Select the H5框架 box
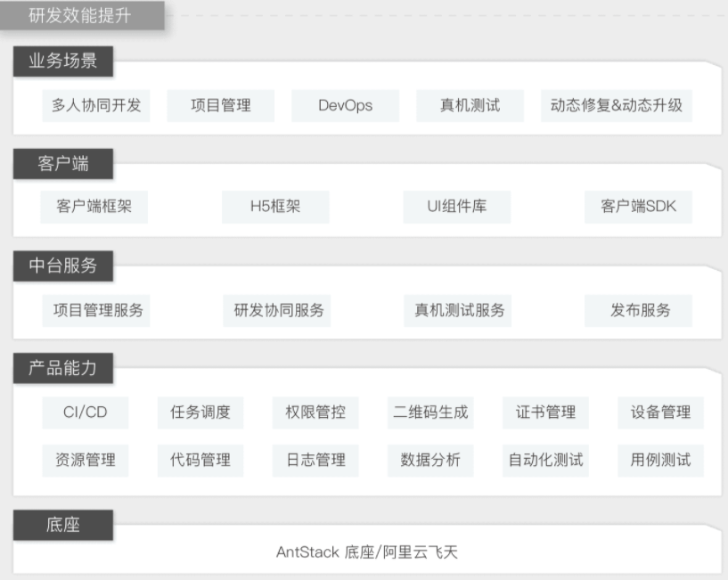The image size is (728, 580). tap(276, 207)
